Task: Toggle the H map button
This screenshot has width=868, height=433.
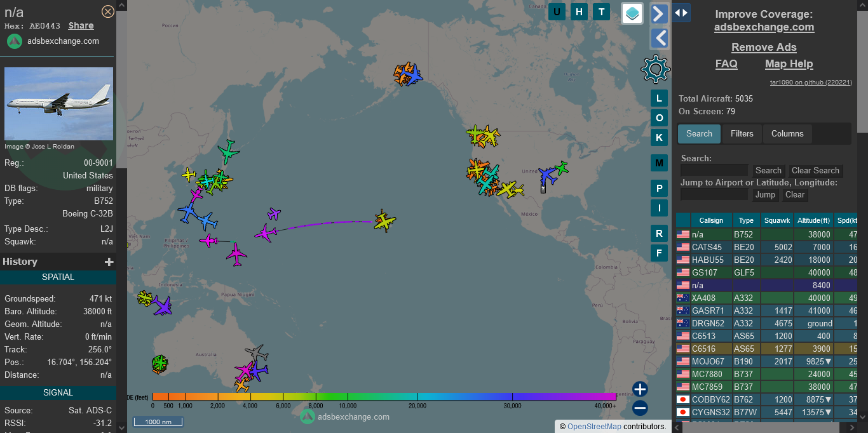Action: 579,11
